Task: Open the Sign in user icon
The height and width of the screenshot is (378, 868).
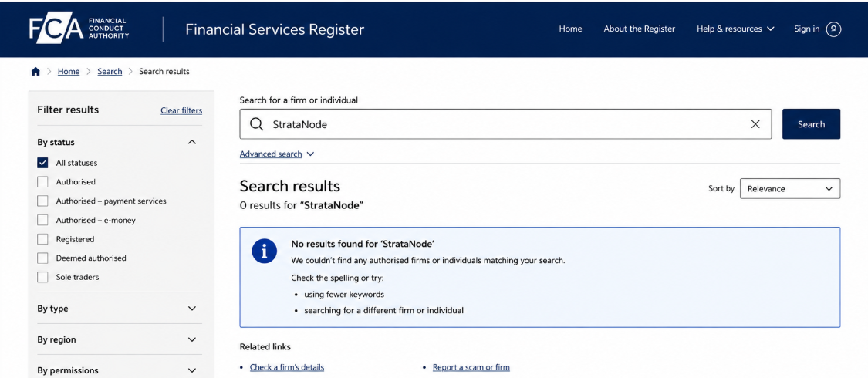Action: pos(833,29)
